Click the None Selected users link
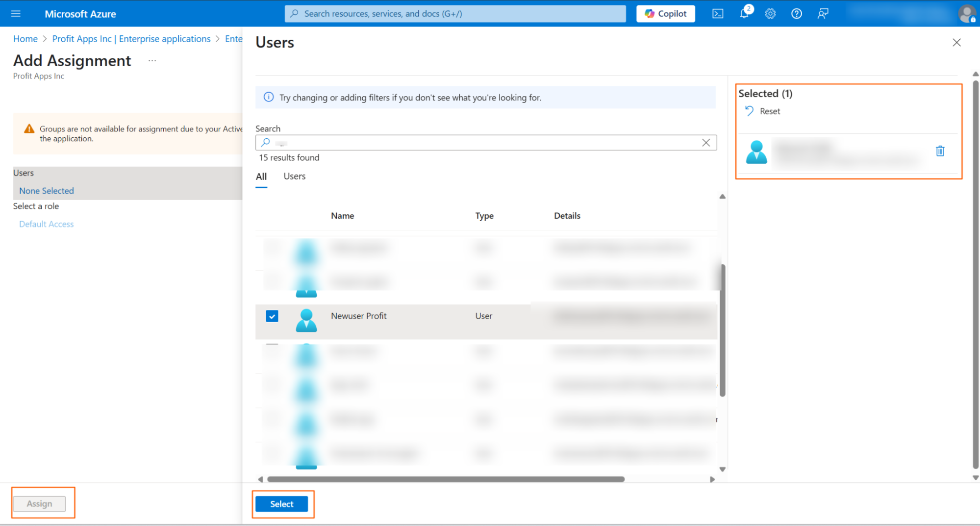 [x=47, y=191]
